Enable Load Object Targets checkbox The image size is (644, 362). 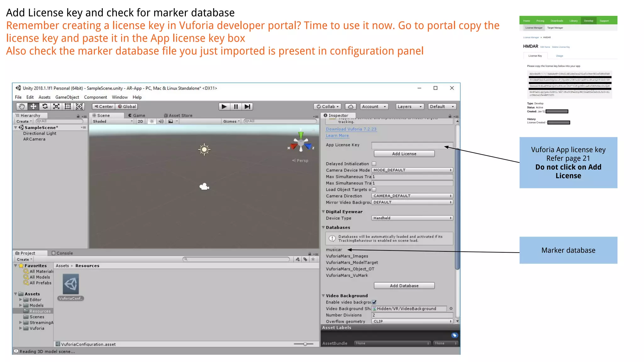point(374,189)
